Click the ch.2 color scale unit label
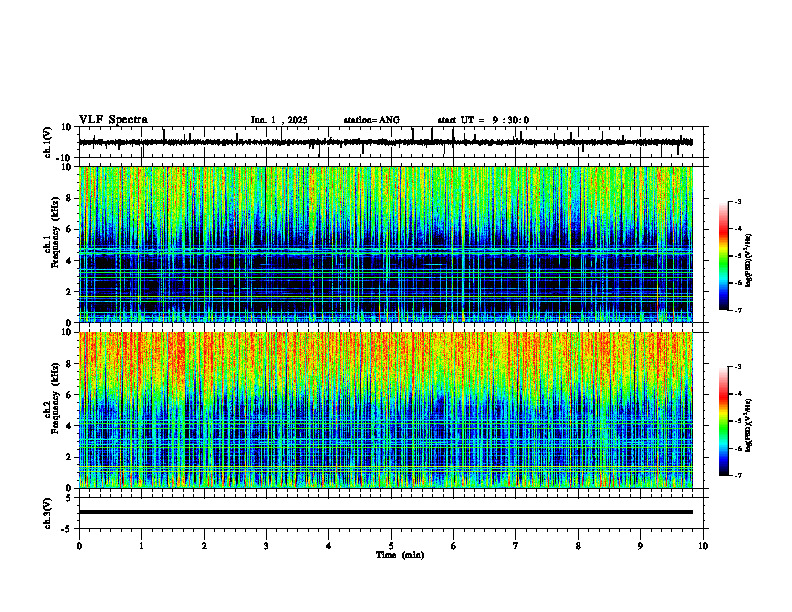The height and width of the screenshot is (612, 792). [748, 426]
